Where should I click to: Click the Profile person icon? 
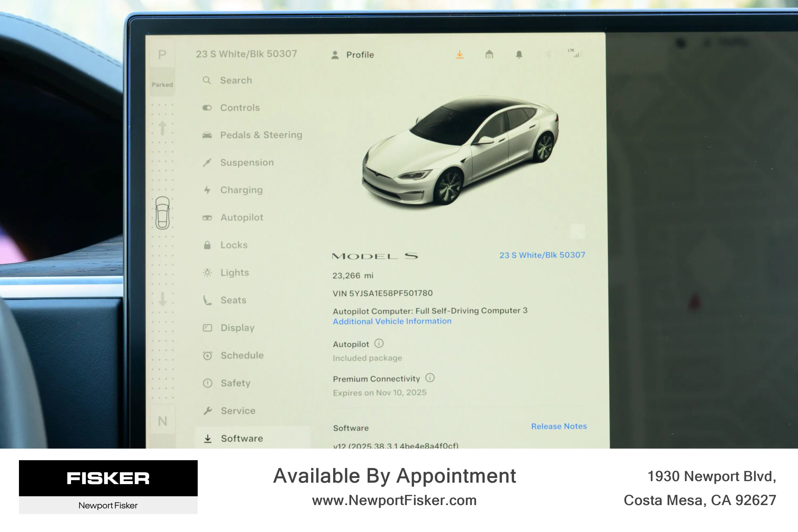335,55
